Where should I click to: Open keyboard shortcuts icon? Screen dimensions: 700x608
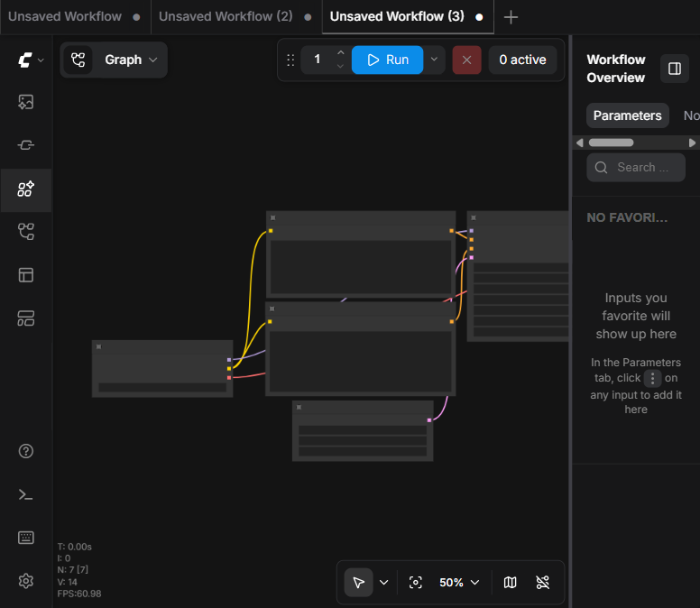26,538
